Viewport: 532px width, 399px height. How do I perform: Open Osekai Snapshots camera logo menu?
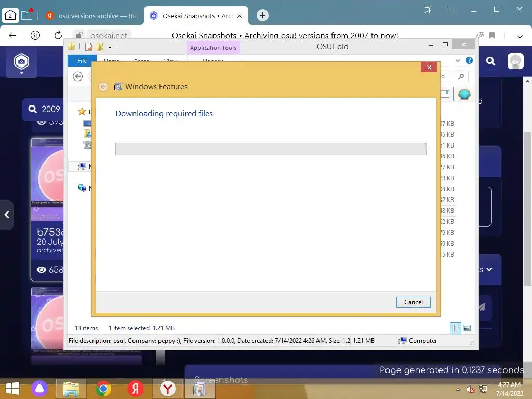(x=21, y=63)
